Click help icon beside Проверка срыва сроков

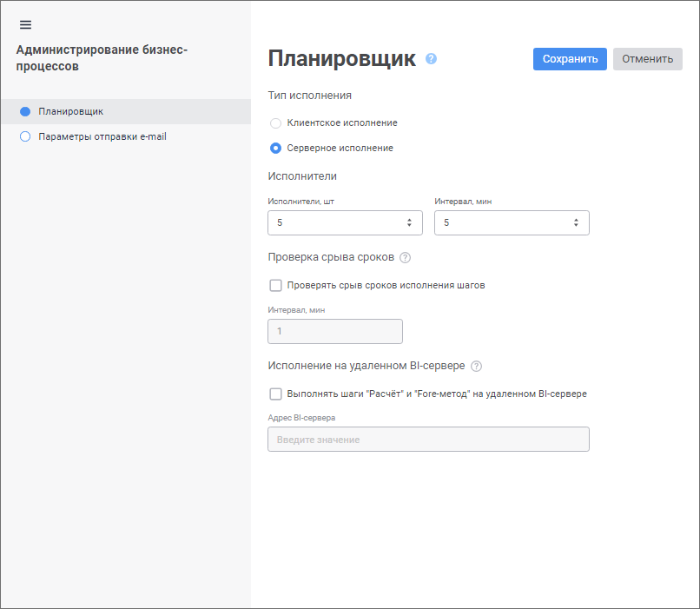[x=406, y=258]
